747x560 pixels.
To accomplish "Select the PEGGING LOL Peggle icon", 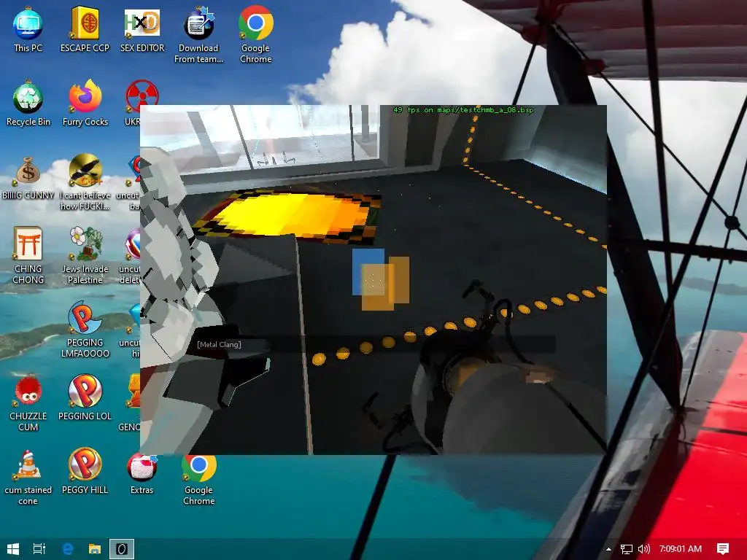I will coord(85,397).
